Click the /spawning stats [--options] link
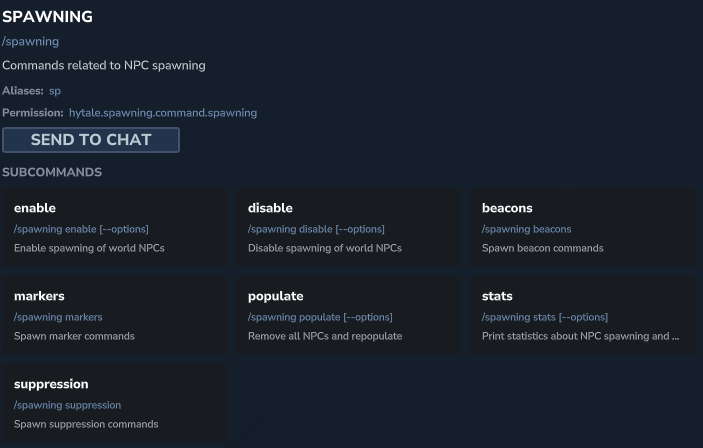This screenshot has width=703, height=448. point(544,317)
